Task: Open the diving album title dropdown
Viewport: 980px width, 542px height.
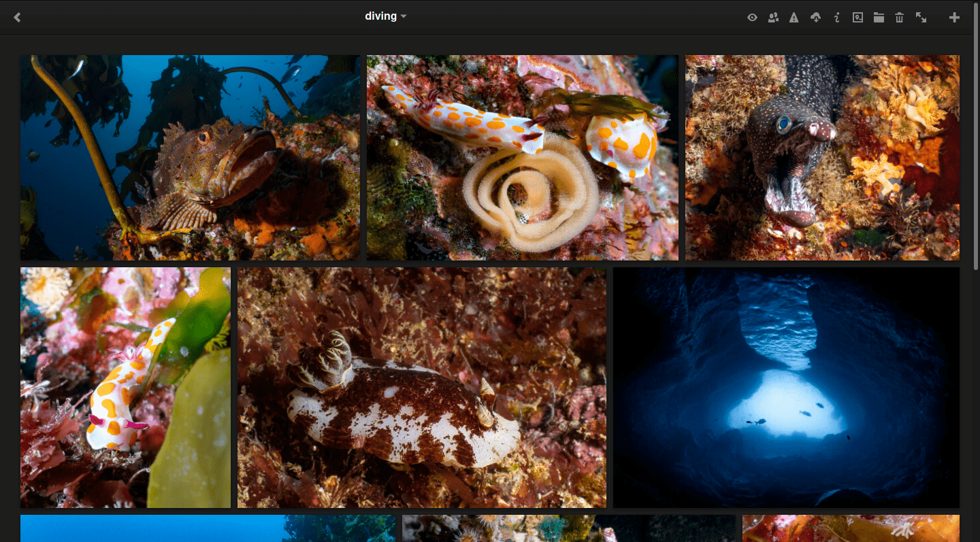Action: point(385,16)
